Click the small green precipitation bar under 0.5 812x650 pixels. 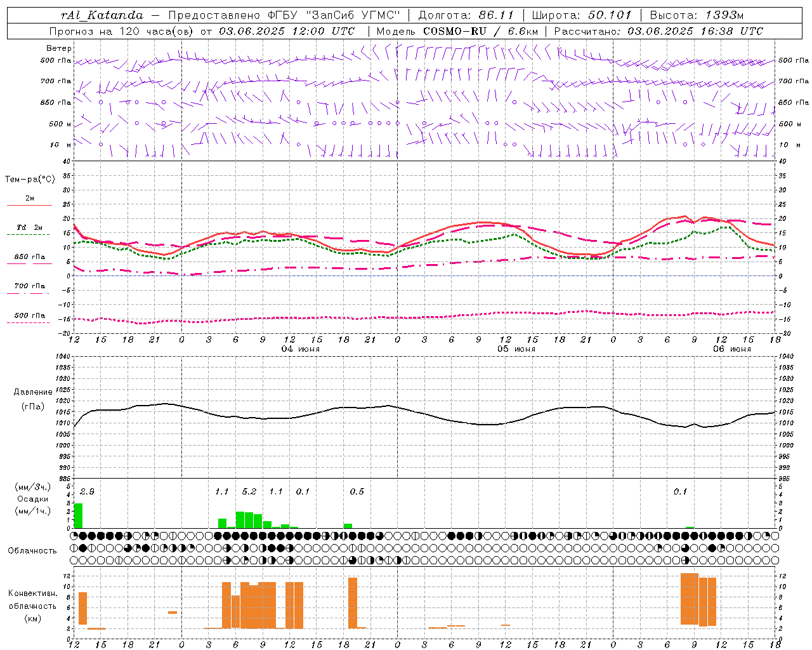348,526
